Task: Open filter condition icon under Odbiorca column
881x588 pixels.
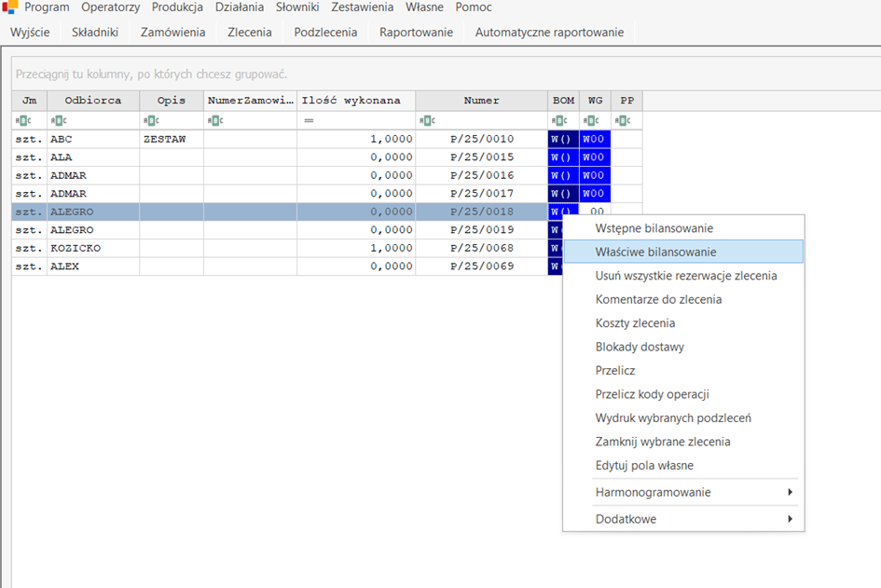Action: 59,120
